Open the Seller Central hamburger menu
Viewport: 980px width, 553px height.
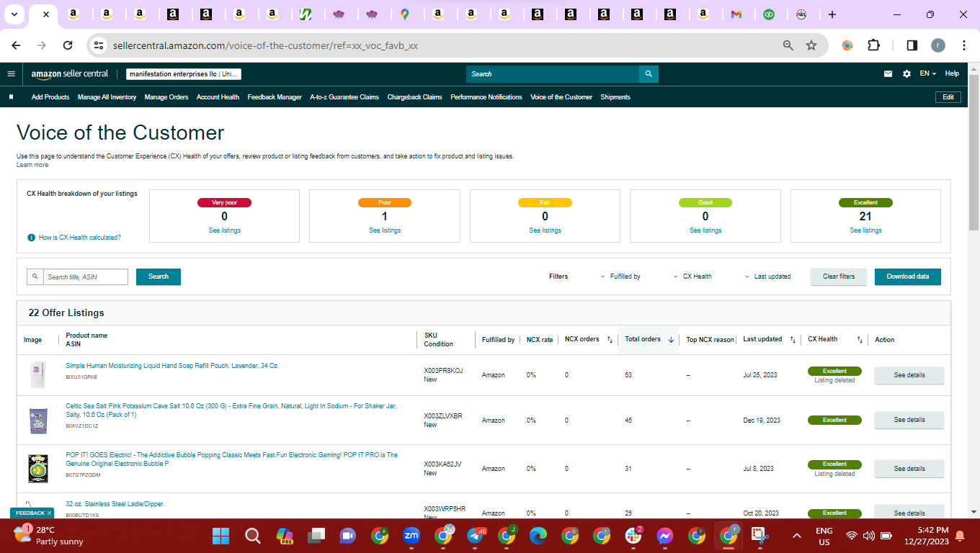coord(11,73)
